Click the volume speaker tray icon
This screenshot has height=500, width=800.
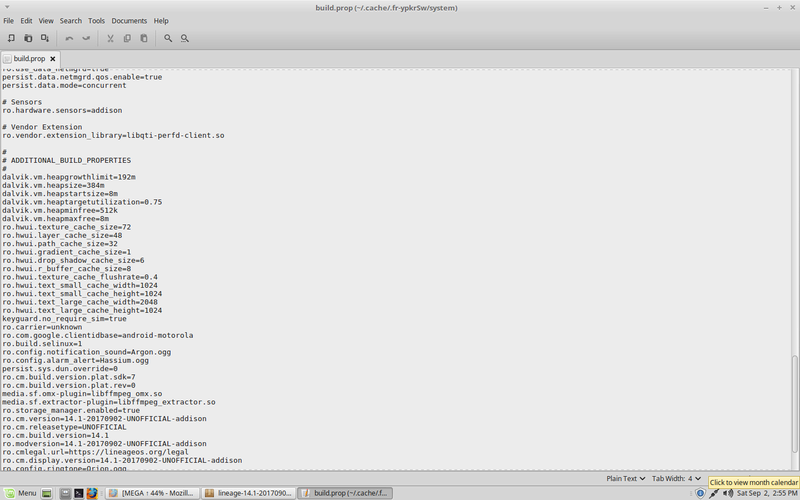[728, 493]
